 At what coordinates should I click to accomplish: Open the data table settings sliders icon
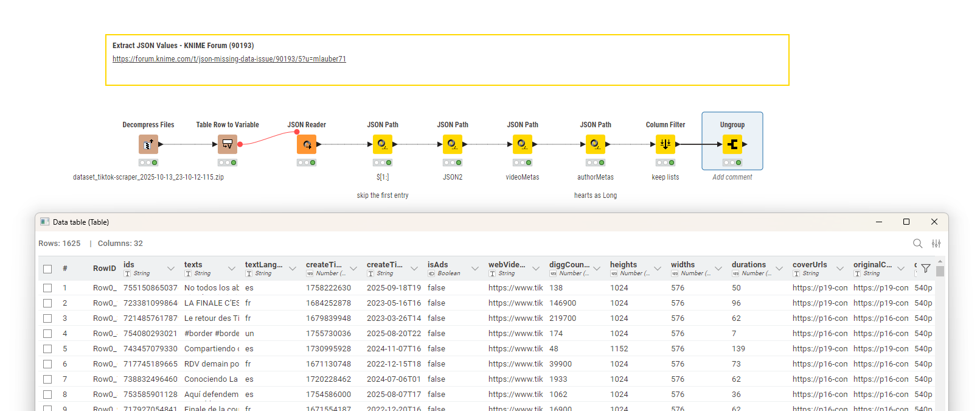[x=936, y=244]
